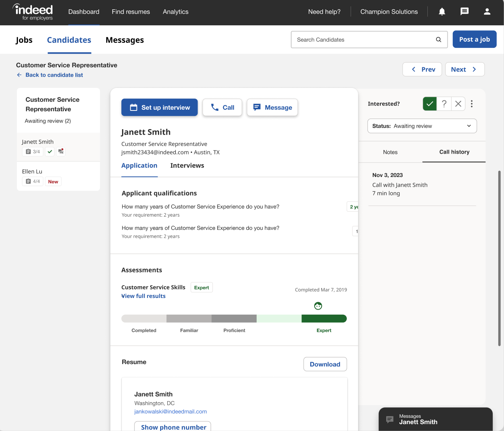The image size is (504, 431).
Task: Switch to the Notes tab
Action: 390,152
